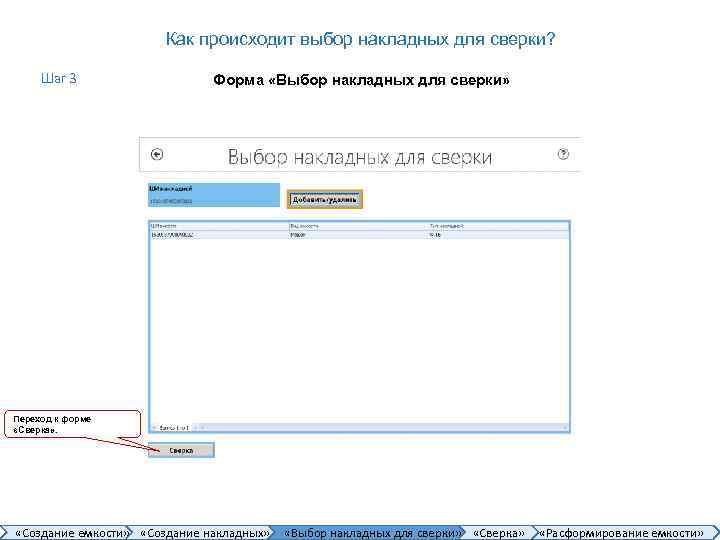Click the «Добавить/удалить» button

(x=325, y=200)
